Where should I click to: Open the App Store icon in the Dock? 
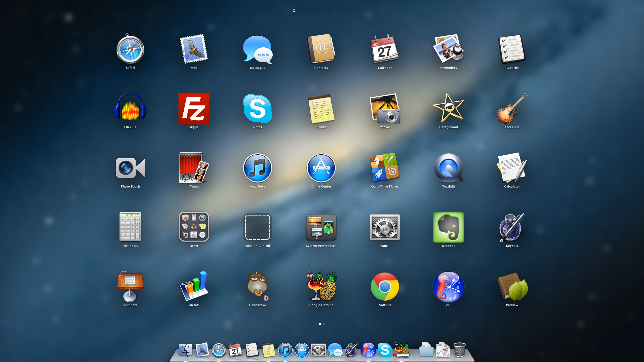(x=302, y=350)
